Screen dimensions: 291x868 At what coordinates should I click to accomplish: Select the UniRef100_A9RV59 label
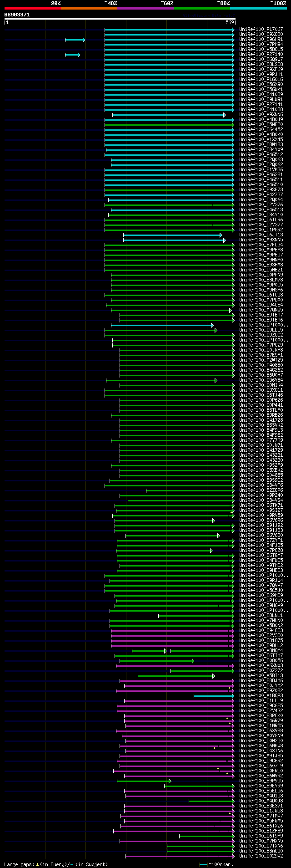[x=261, y=515]
